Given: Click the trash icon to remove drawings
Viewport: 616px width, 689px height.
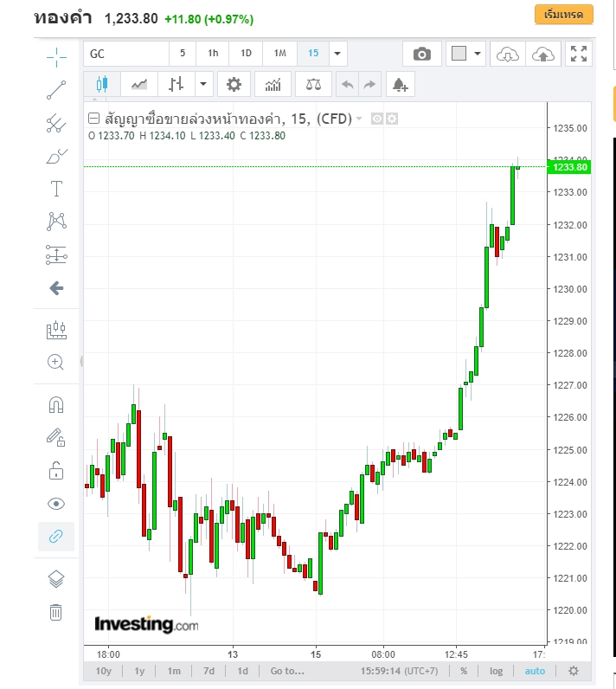Looking at the screenshot, I should (x=55, y=612).
